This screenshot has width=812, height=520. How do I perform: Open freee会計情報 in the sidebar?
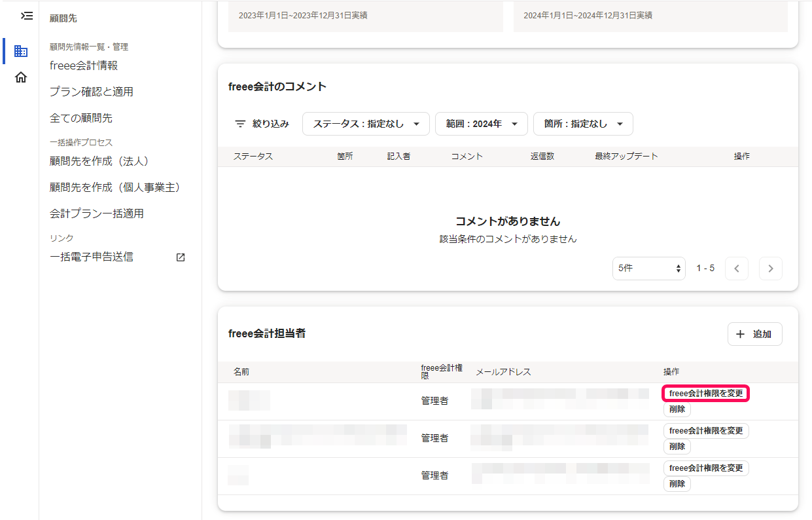tap(84, 65)
